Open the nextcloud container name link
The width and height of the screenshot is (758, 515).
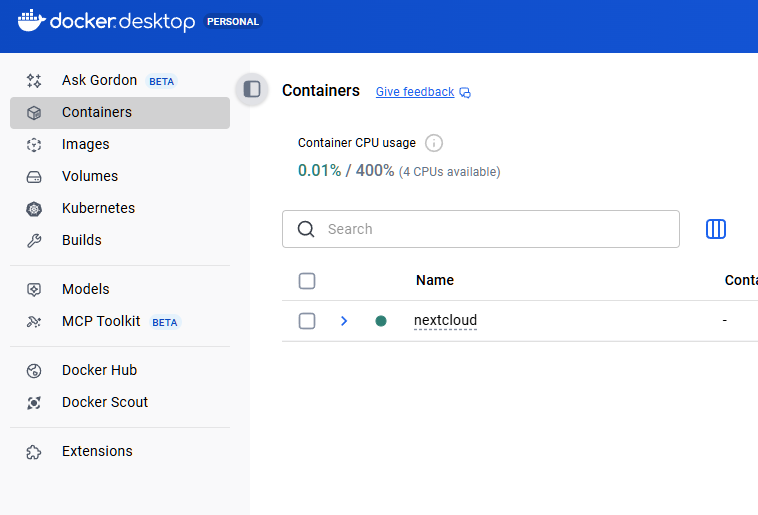point(445,321)
